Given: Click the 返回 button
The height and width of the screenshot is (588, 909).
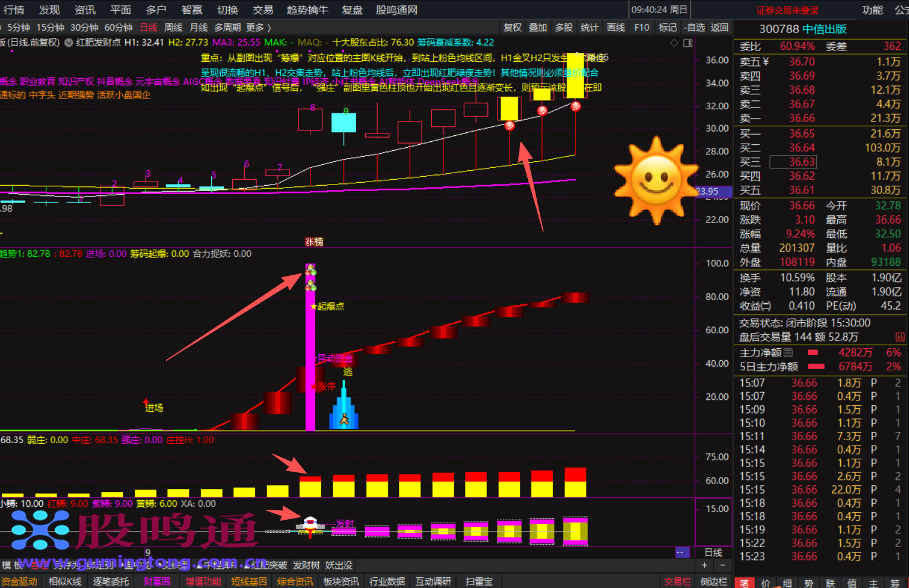Looking at the screenshot, I should tap(720, 27).
